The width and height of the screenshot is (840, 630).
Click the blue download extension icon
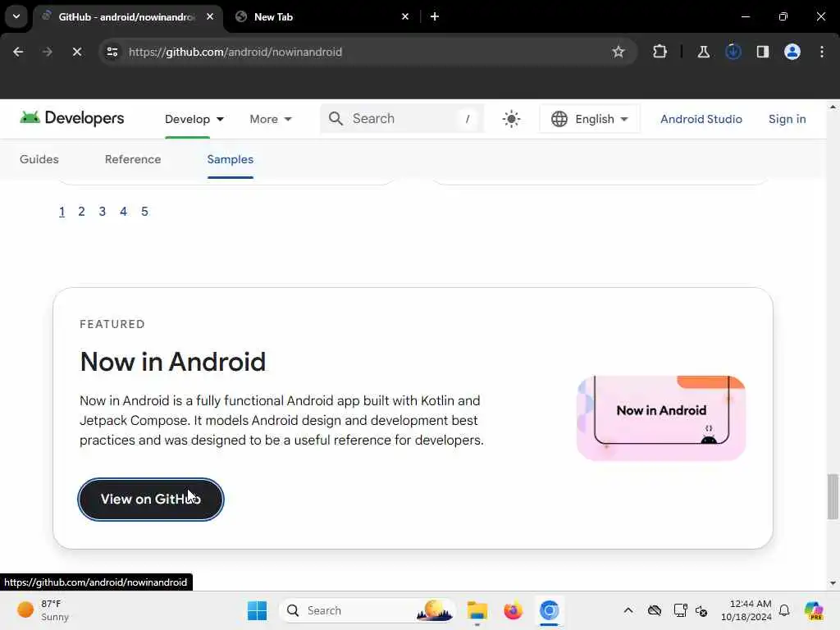coord(733,52)
